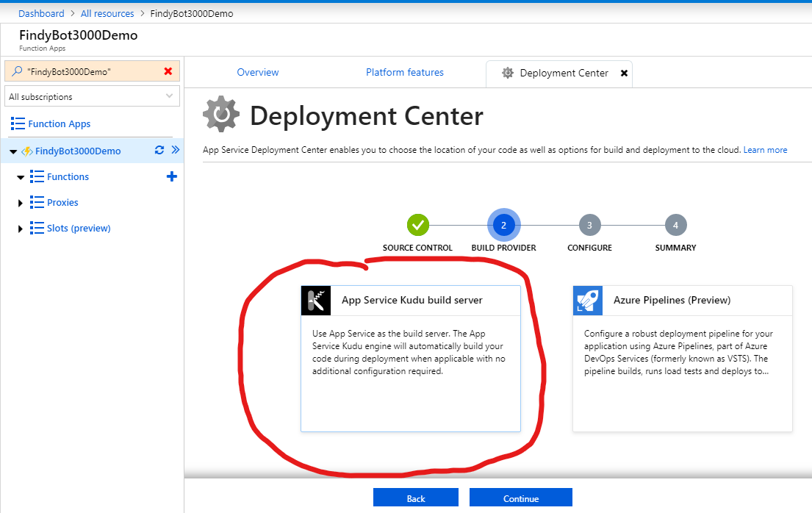The width and height of the screenshot is (812, 513).
Task: Click the SOURCE CONTROL step label
Action: [x=417, y=248]
